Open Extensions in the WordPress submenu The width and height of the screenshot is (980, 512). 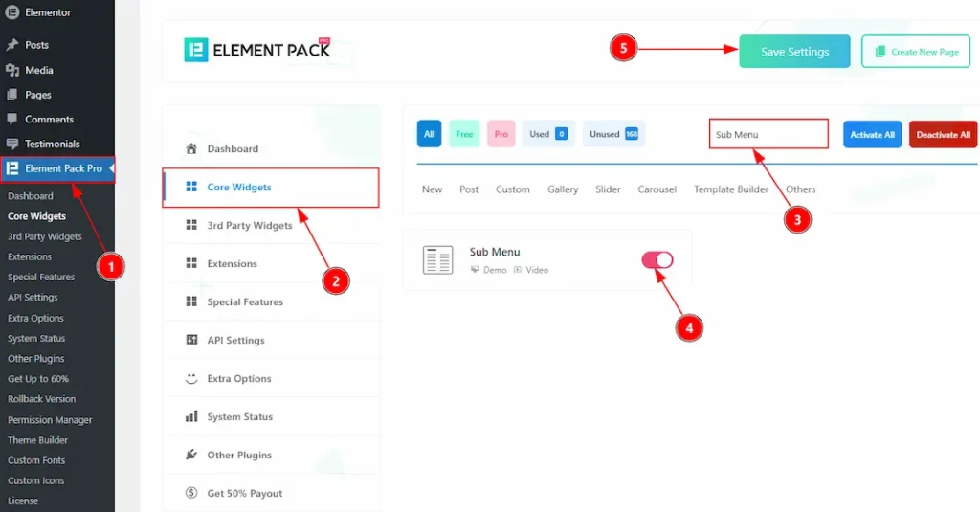pos(30,256)
